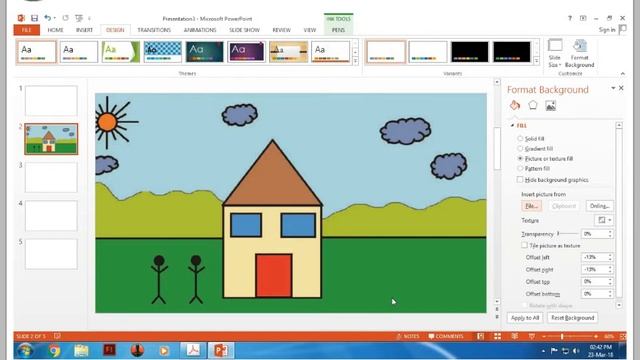The height and width of the screenshot is (360, 640).
Task: Switch to Normal view icon
Action: pos(480,336)
